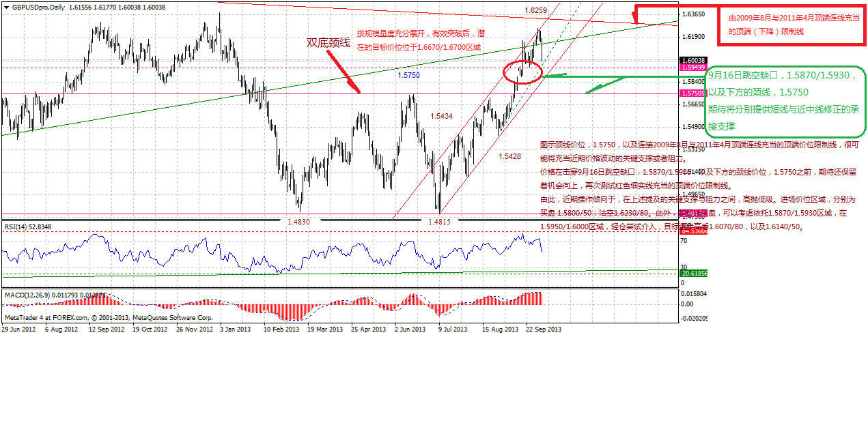The image size is (868, 438).
Task: Click the 1.61900 price axis value
Action: coord(693,37)
